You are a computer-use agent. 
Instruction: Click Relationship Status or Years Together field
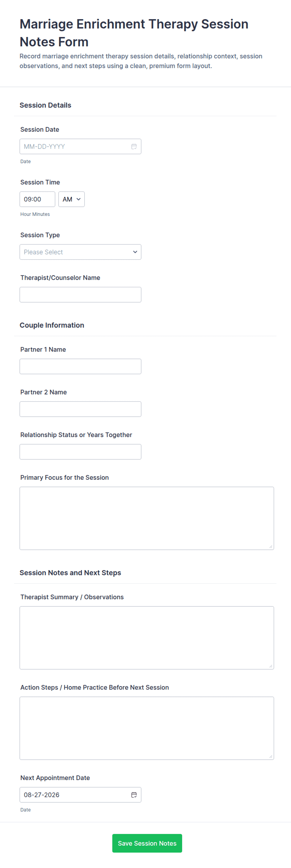[80, 452]
